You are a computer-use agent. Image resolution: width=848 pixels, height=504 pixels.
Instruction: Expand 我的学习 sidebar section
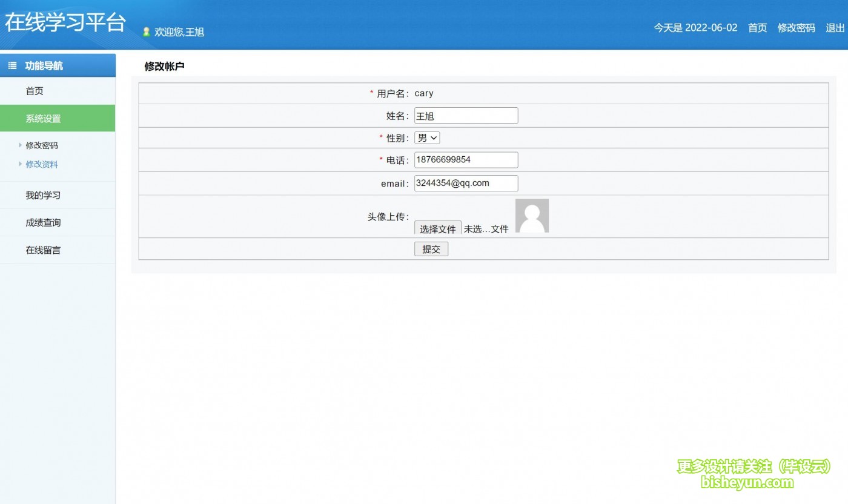43,195
